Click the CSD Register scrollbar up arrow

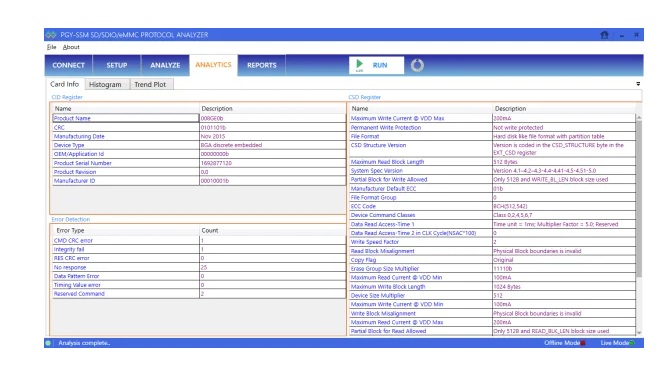pyautogui.click(x=639, y=117)
